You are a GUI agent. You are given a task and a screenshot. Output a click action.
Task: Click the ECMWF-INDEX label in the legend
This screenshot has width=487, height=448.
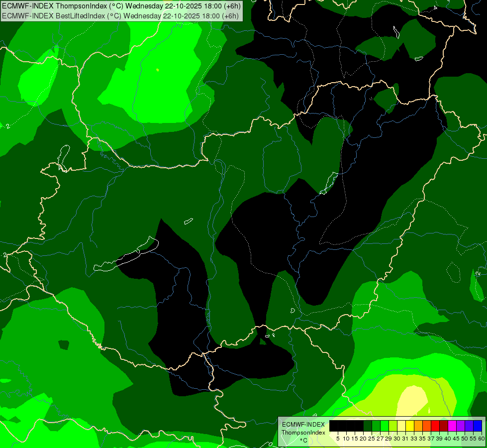pos(303,425)
